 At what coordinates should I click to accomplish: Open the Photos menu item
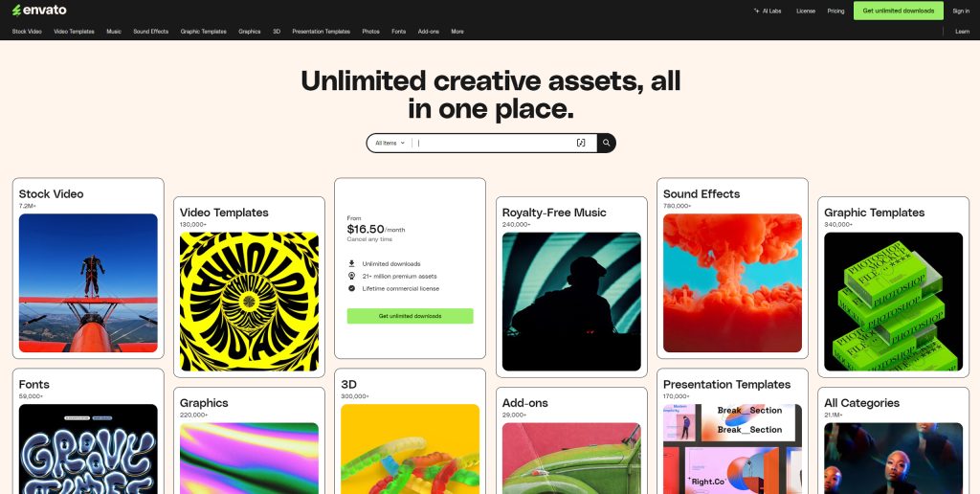click(370, 32)
